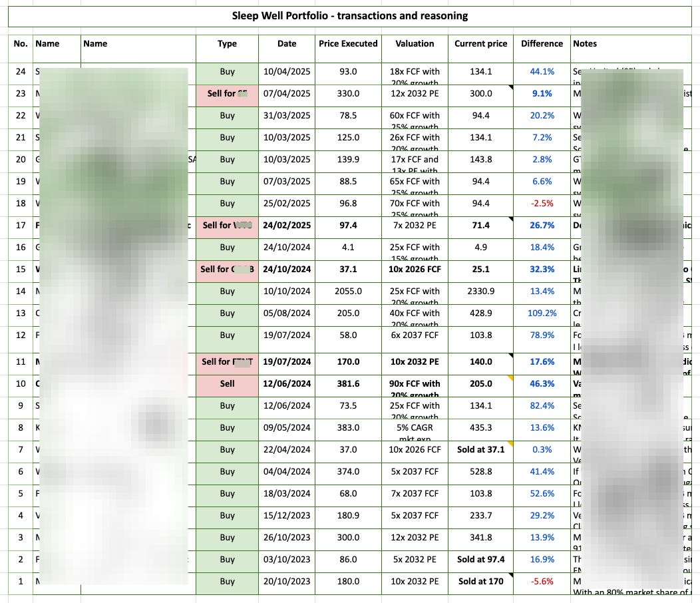
Task: Select the "Valuation" header cell
Action: 415,49
